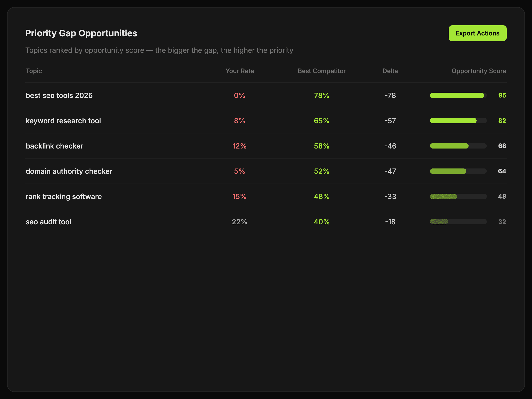Click the 0% Your Rate value

pyautogui.click(x=239, y=96)
